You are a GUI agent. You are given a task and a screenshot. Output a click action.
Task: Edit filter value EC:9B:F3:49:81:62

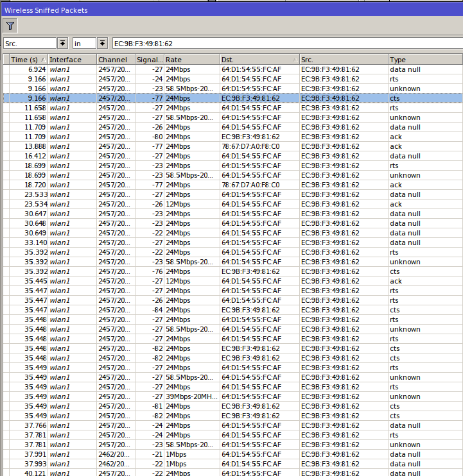[x=288, y=44]
